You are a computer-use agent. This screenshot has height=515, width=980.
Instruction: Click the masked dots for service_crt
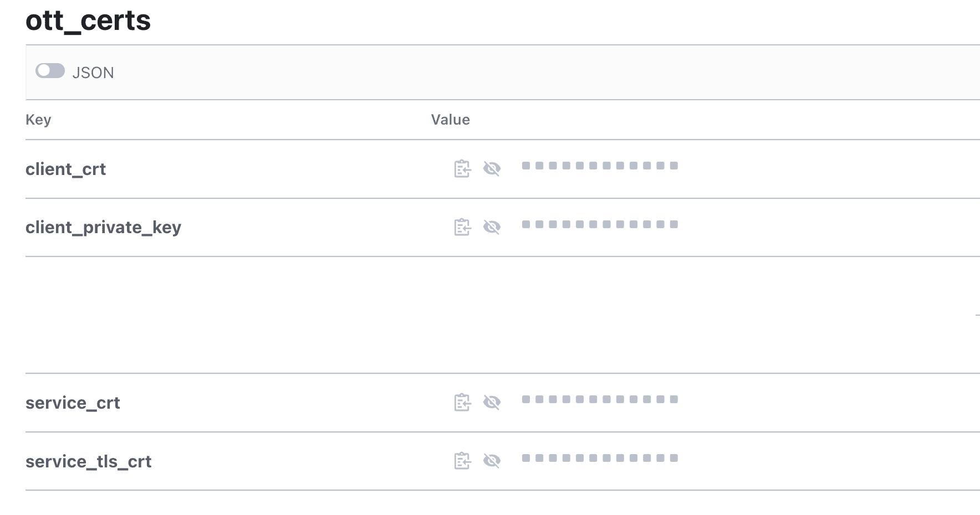(600, 399)
